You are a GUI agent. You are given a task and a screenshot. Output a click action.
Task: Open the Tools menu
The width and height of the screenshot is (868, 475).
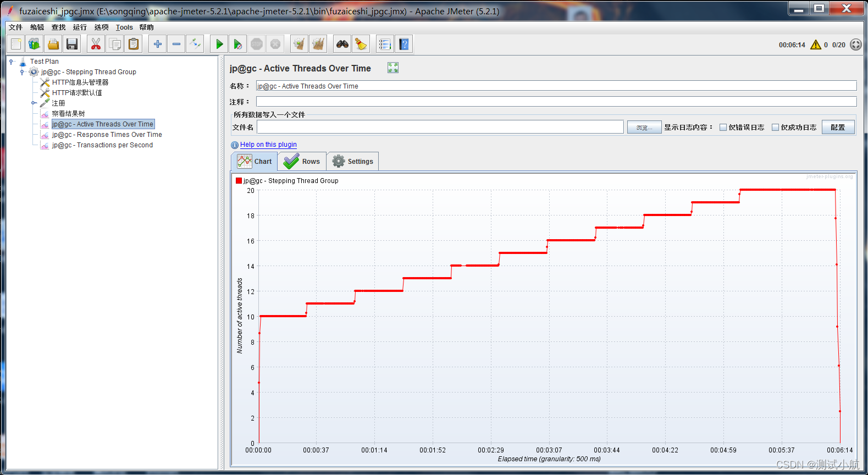click(124, 27)
